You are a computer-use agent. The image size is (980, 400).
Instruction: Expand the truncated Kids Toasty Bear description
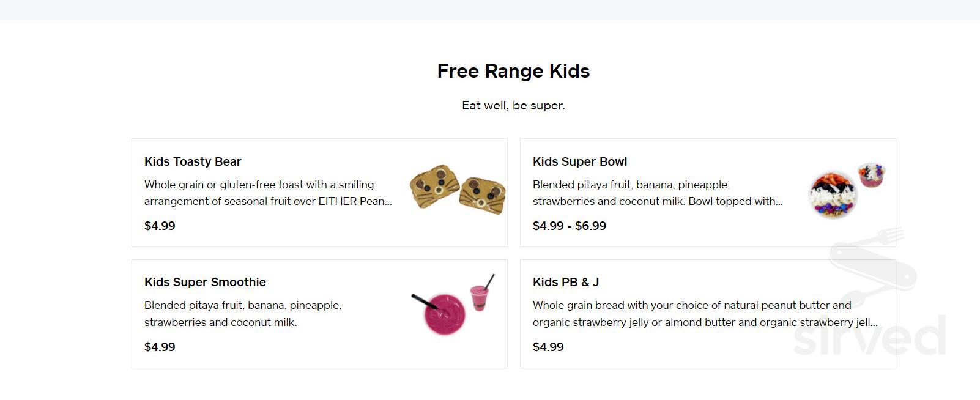point(260,192)
